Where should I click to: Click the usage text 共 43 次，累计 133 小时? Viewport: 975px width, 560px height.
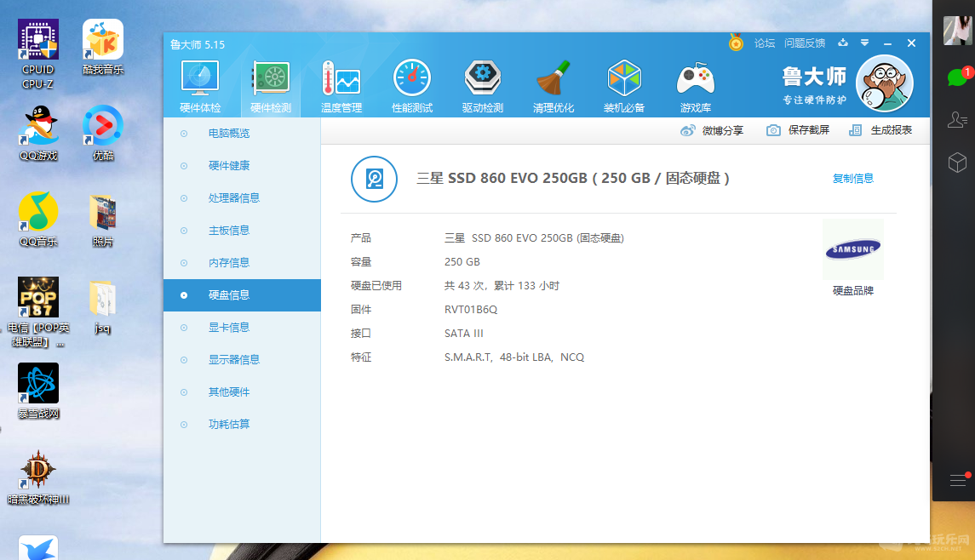(502, 286)
